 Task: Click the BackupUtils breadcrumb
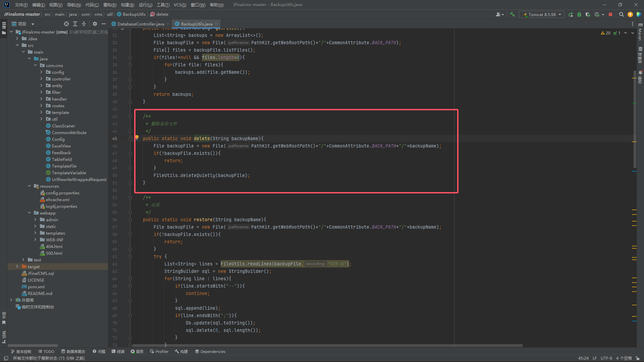(131, 14)
